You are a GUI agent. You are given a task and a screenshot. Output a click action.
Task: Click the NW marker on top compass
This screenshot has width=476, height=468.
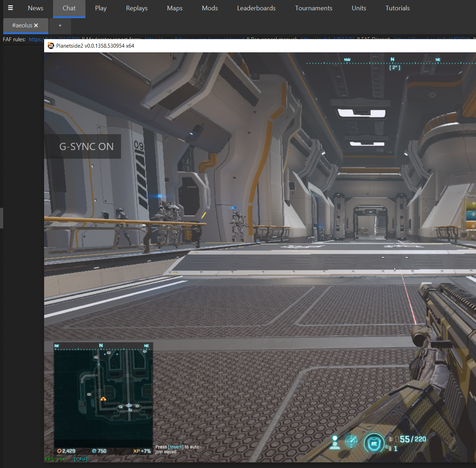tap(347, 59)
